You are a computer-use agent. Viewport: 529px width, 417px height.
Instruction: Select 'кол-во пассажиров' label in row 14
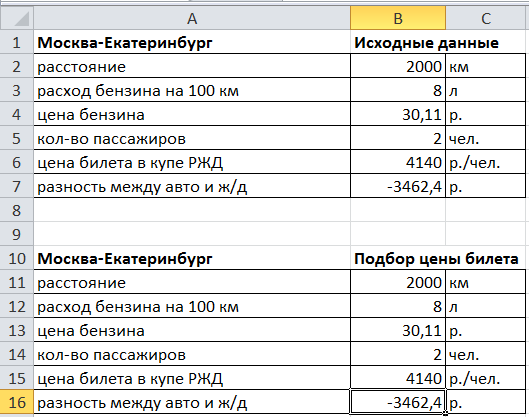click(111, 355)
